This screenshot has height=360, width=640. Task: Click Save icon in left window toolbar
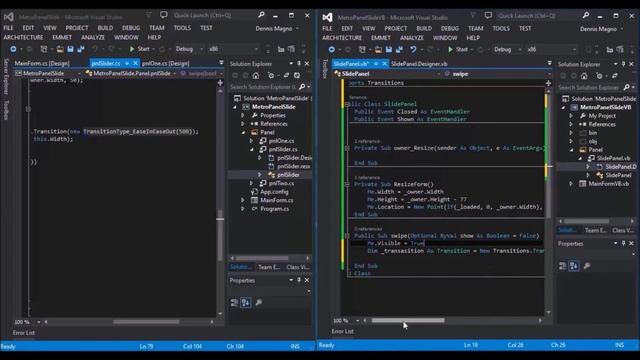(70, 49)
